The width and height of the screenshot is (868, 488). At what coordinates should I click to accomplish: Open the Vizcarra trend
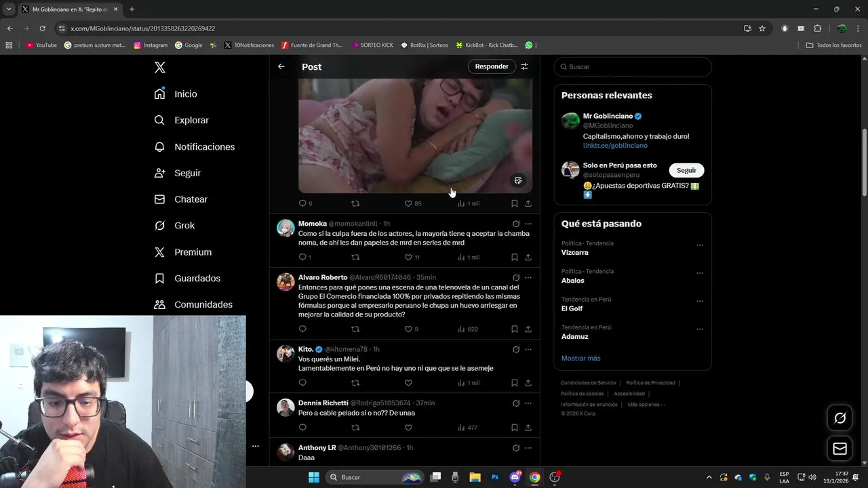point(575,253)
